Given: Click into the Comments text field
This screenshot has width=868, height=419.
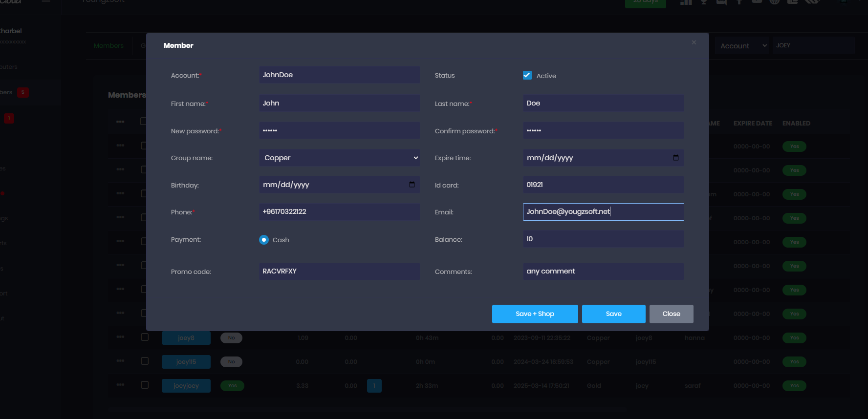Looking at the screenshot, I should [603, 272].
